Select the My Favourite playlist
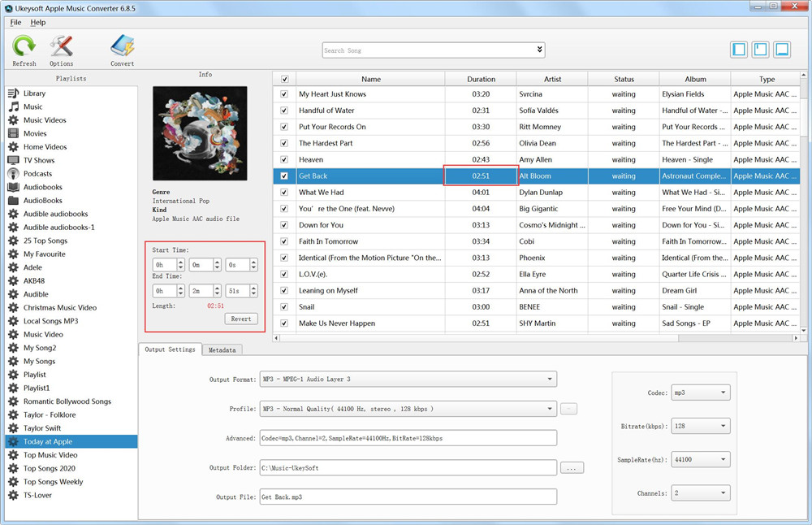Viewport: 812px width, 525px height. pos(44,254)
